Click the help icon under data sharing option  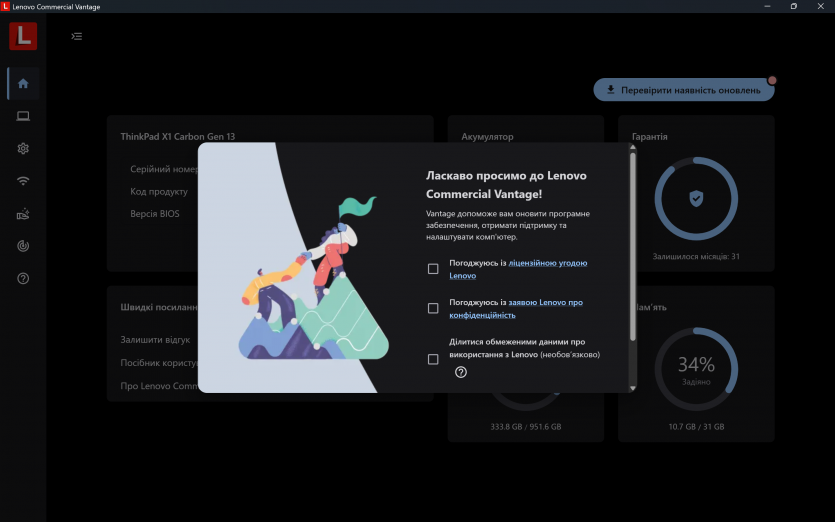point(461,372)
